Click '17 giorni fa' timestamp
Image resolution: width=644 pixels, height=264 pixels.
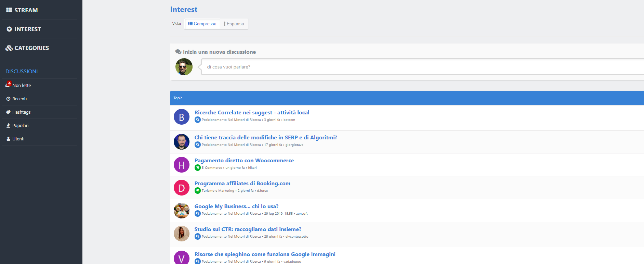click(273, 145)
